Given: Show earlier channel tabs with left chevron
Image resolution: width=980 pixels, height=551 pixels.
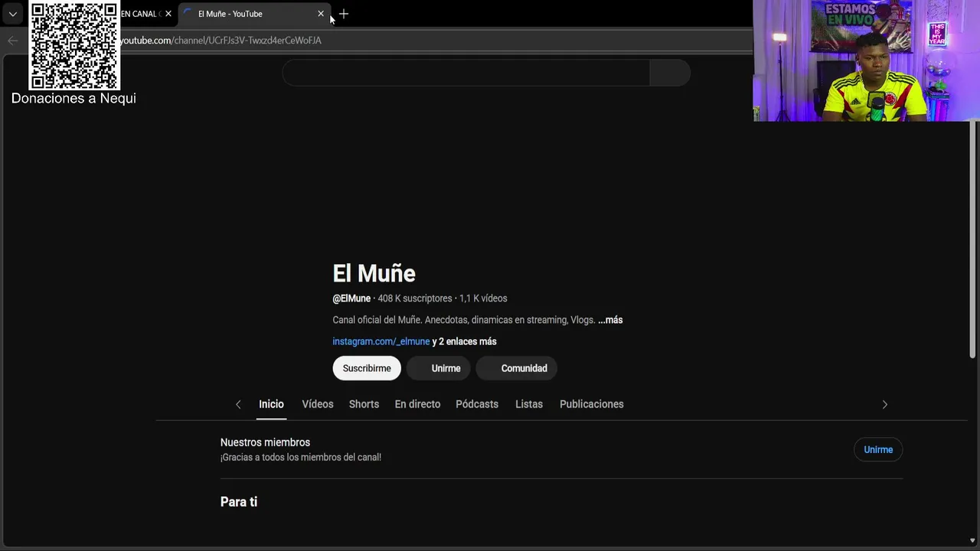Looking at the screenshot, I should click(238, 404).
